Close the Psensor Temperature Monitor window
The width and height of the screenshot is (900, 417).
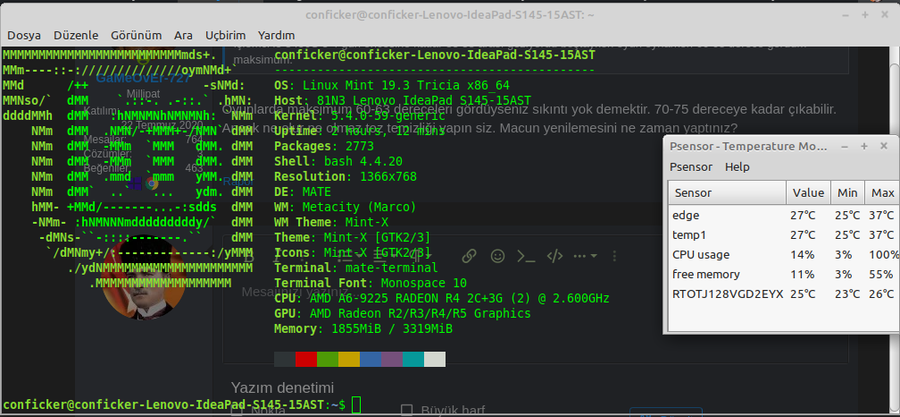click(x=882, y=146)
